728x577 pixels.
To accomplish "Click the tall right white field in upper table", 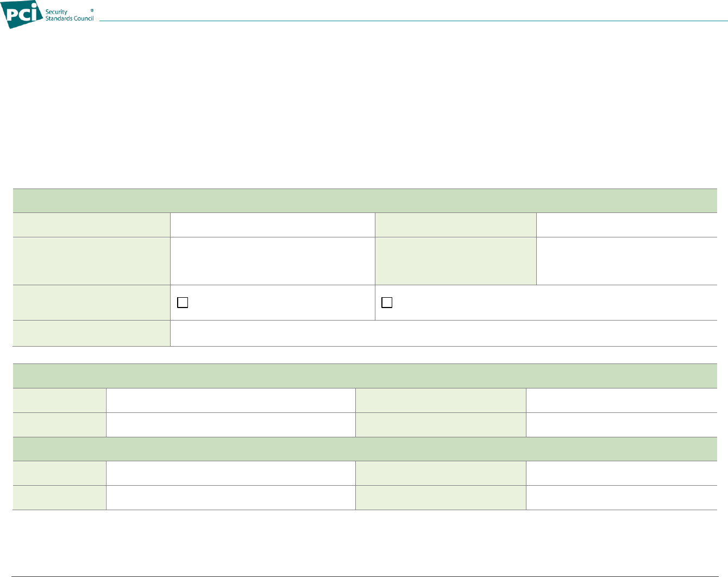I will tap(626, 261).
